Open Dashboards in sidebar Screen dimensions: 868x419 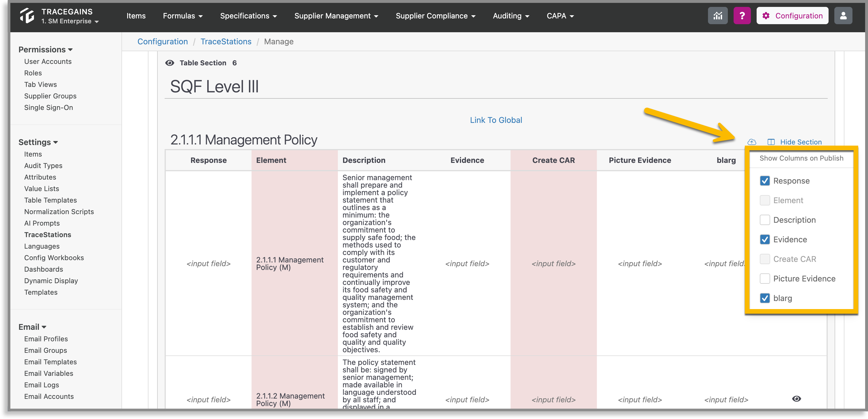click(43, 269)
